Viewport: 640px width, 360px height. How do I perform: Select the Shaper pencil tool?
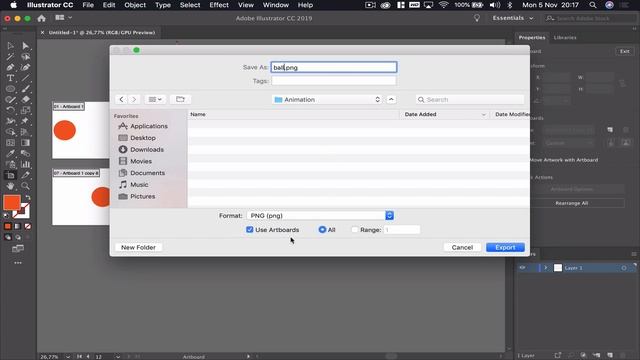[x=10, y=100]
